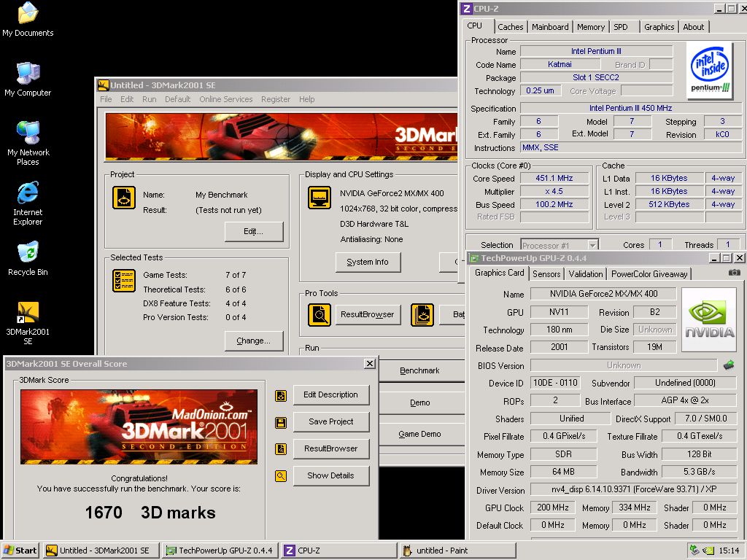Screen dimensions: 747x560
Task: Switch to the Mainboard tab in CPU-Z
Action: click(550, 27)
